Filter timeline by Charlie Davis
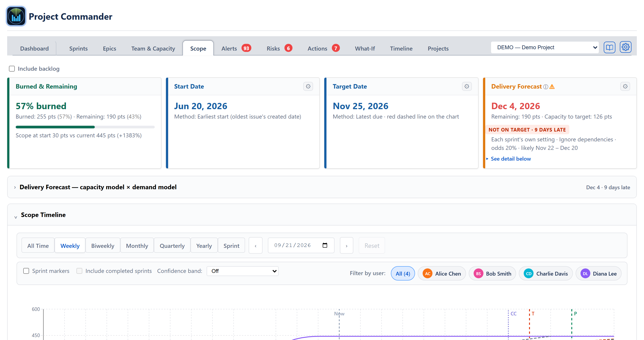This screenshot has width=644, height=340. coord(546,274)
